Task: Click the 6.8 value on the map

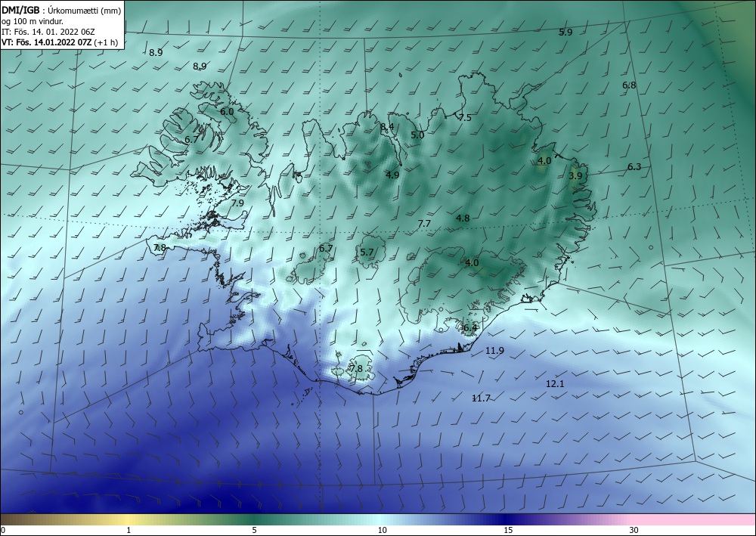Action: point(629,85)
